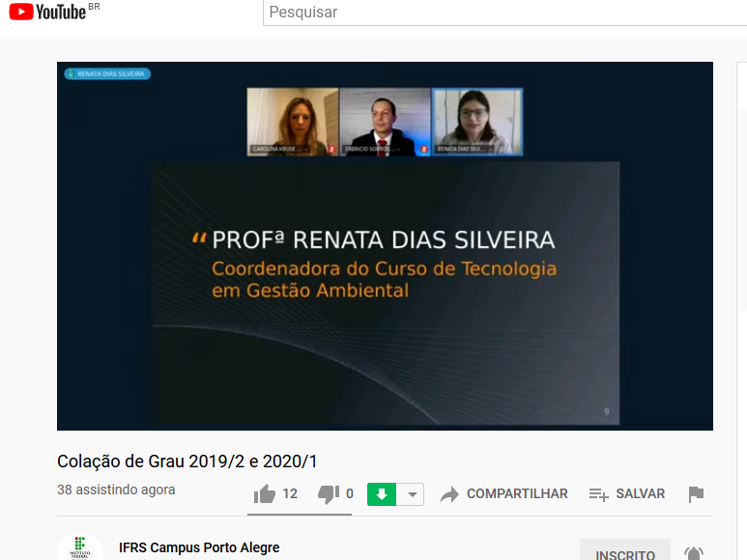Click the green download arrow button

382,494
